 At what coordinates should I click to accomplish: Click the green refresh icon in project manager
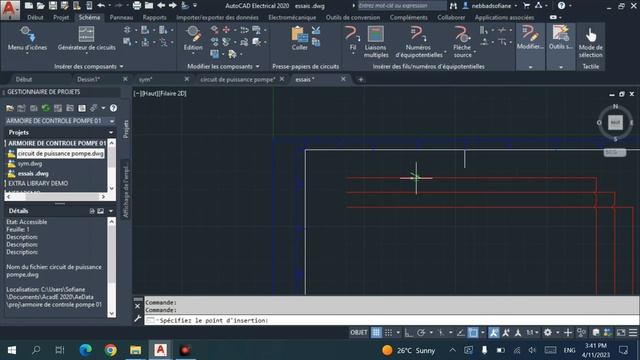[x=46, y=108]
